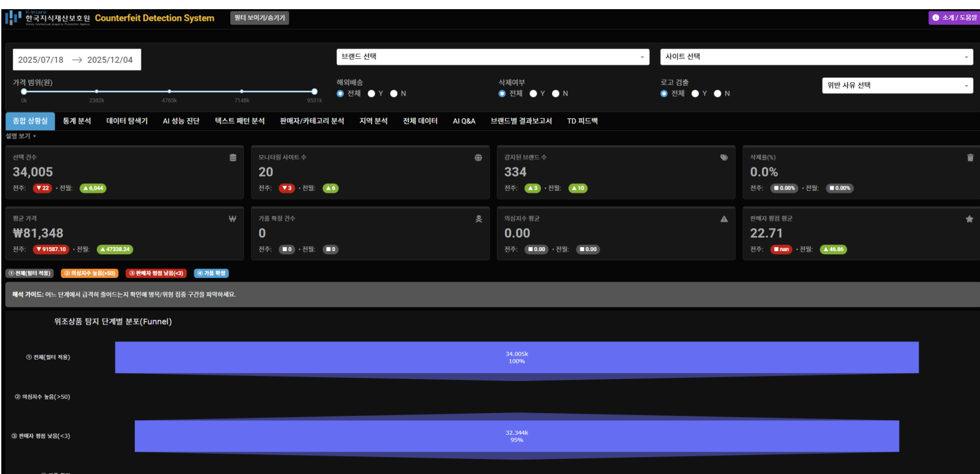Open the 브랜드 선택 dropdown

[x=491, y=56]
